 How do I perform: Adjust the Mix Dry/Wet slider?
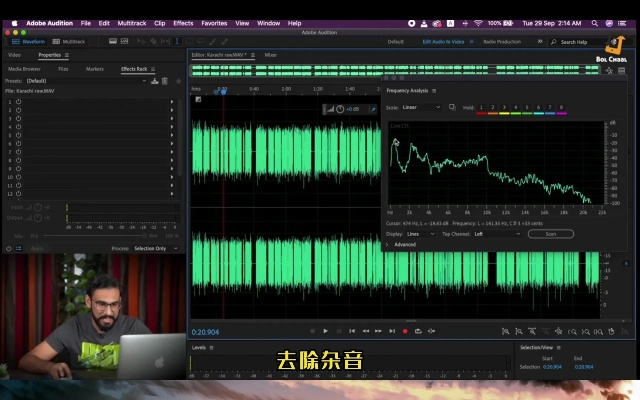pos(94,236)
